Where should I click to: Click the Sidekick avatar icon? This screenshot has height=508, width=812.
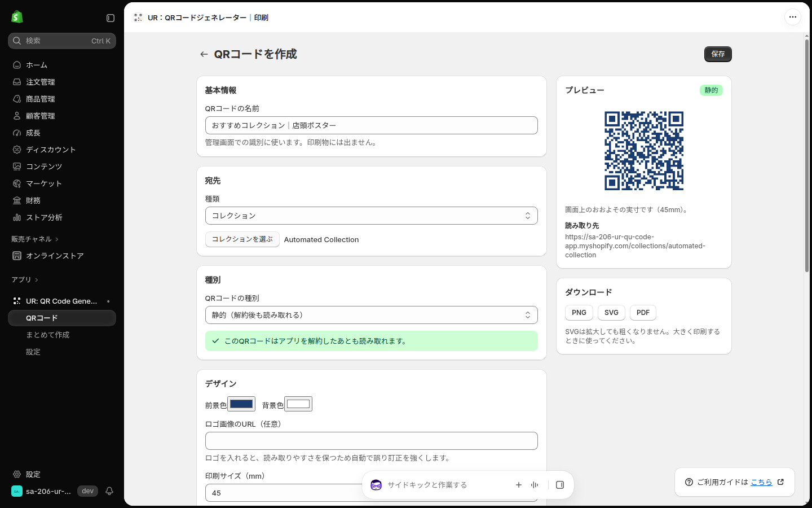coord(376,485)
